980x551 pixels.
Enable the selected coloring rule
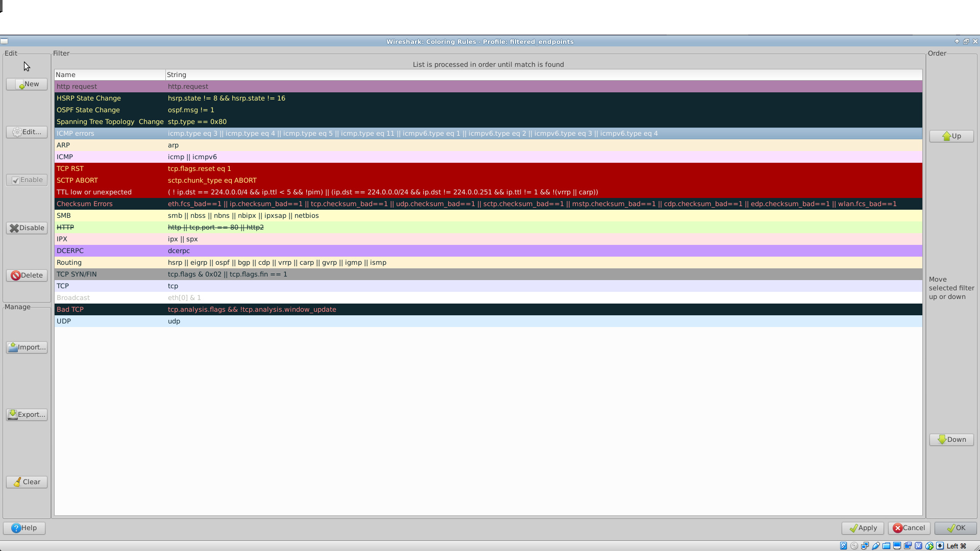(x=27, y=180)
